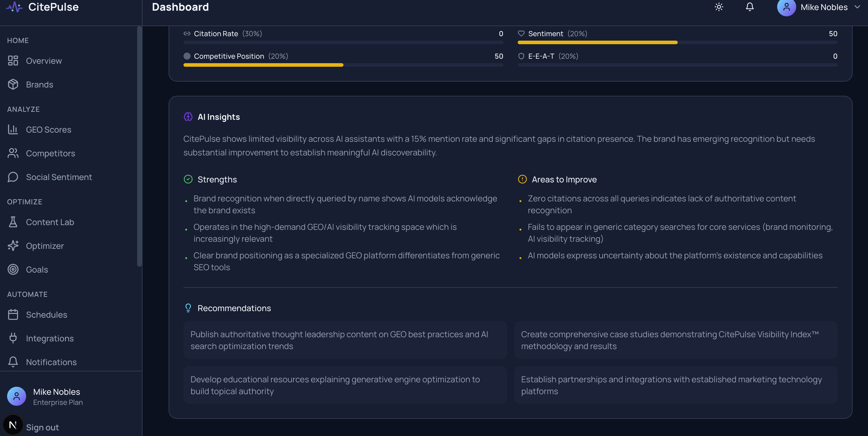Navigate to Goals in sidebar
The width and height of the screenshot is (868, 436).
[37, 270]
